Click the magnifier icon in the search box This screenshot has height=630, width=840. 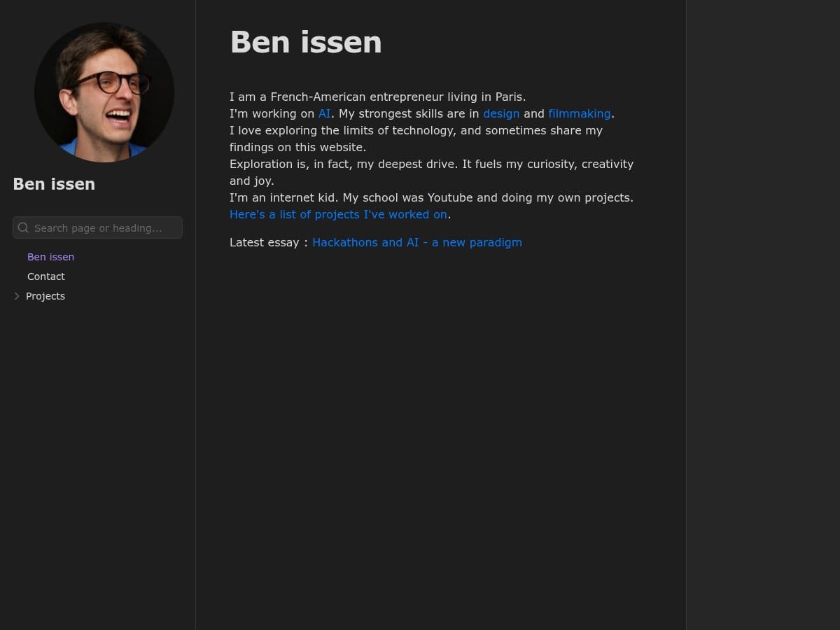(x=23, y=227)
